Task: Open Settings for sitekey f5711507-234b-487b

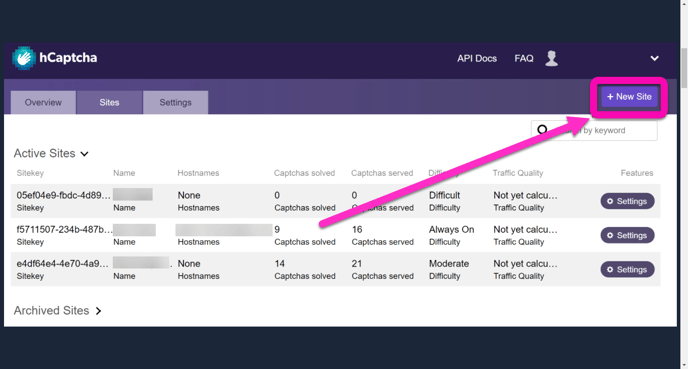Action: click(627, 235)
